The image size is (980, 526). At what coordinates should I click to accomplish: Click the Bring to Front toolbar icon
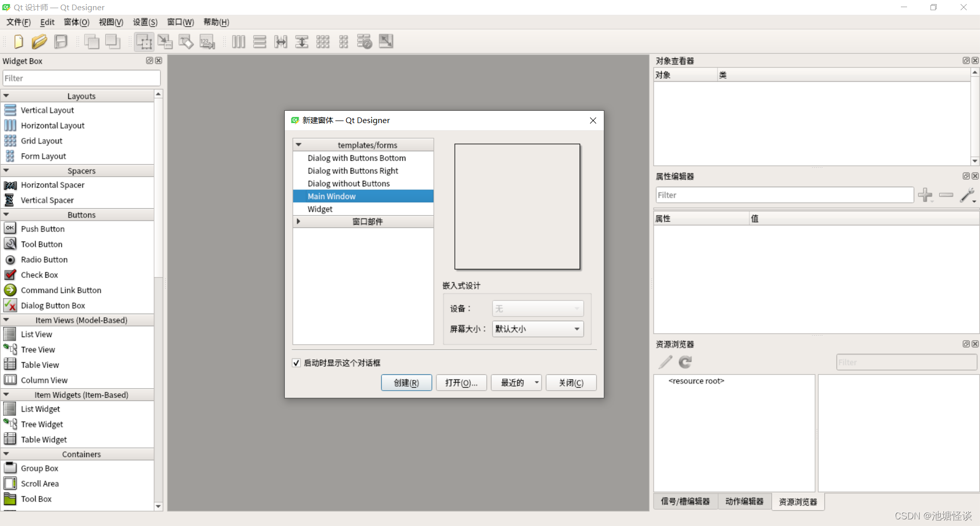point(113,41)
